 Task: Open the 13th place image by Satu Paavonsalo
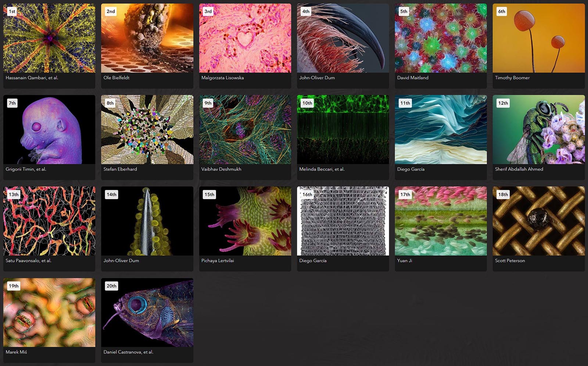[49, 221]
